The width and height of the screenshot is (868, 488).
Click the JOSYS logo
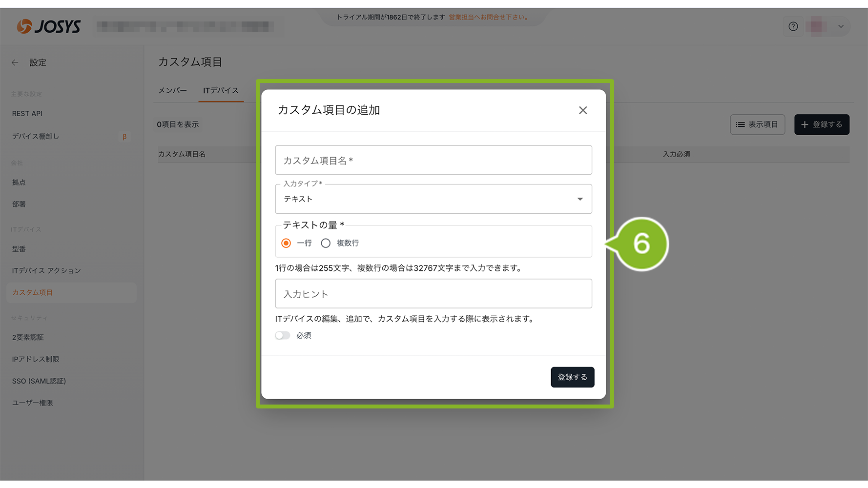pos(48,26)
